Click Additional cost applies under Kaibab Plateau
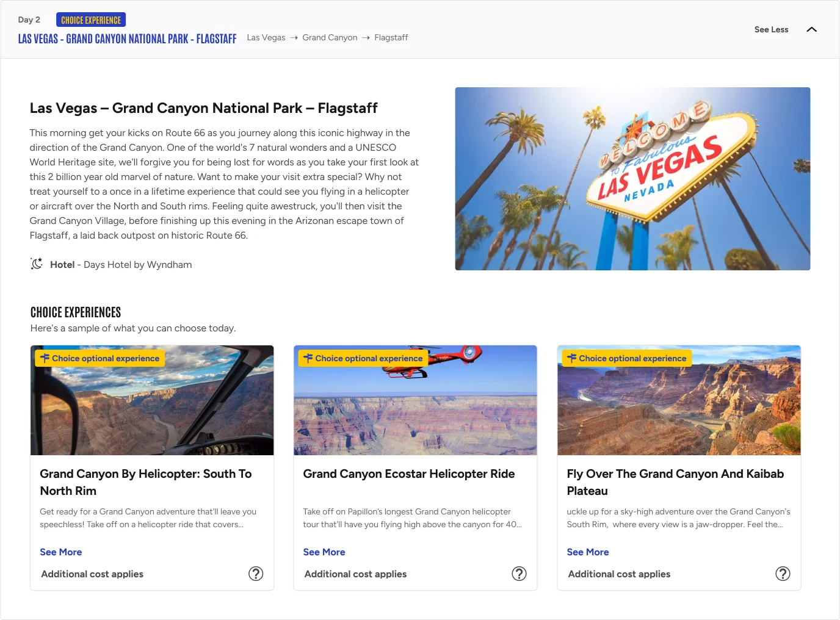The image size is (840, 620). tap(619, 574)
